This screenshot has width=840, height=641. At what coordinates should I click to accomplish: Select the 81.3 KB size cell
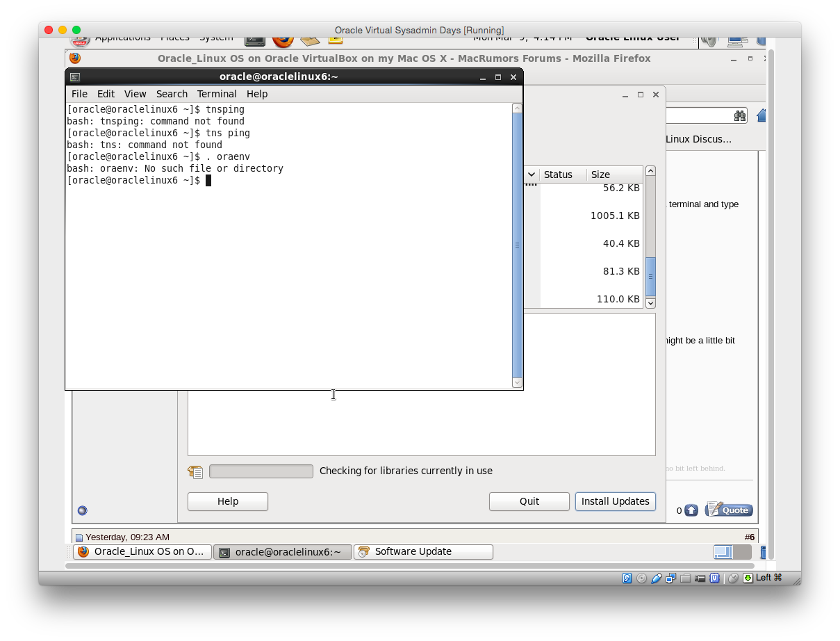tap(621, 271)
